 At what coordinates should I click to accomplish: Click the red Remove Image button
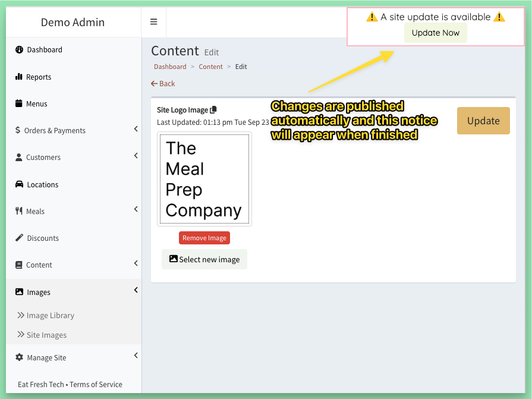[204, 238]
